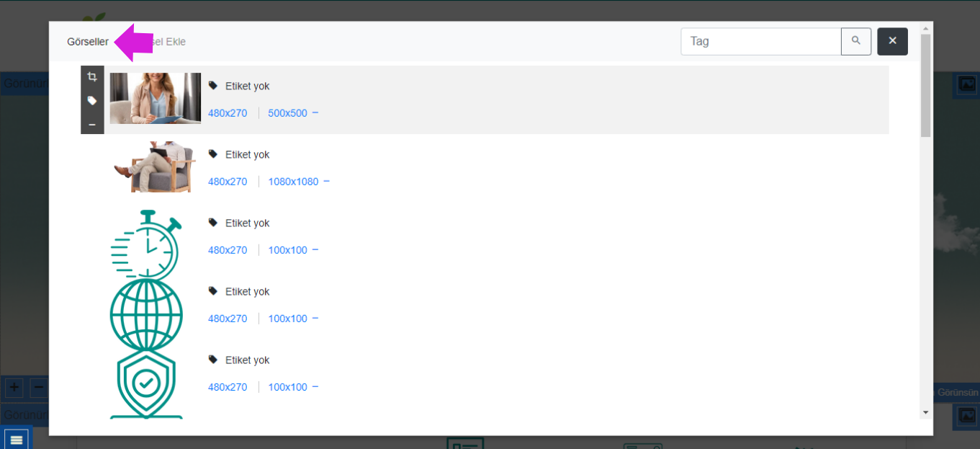Click the dash after the 1080x1080 size
This screenshot has height=449, width=980.
coord(326,181)
